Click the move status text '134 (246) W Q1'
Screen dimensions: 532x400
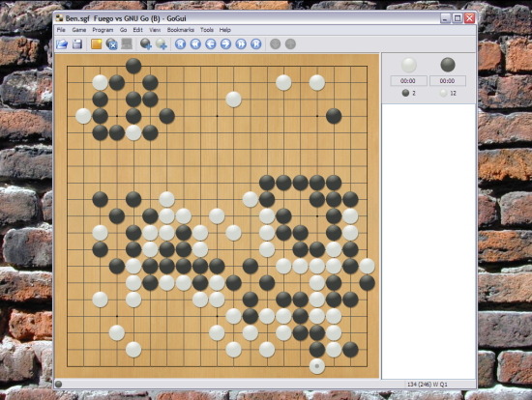click(x=428, y=385)
